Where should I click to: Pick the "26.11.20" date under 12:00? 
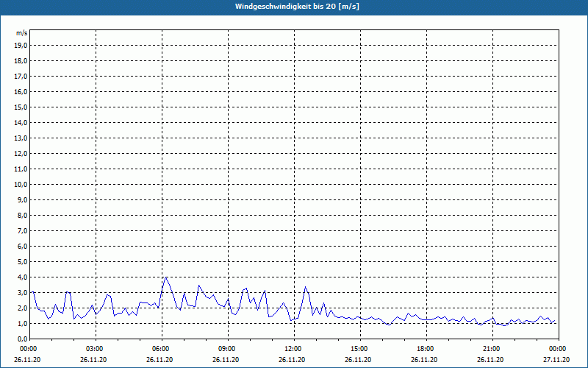point(292,360)
